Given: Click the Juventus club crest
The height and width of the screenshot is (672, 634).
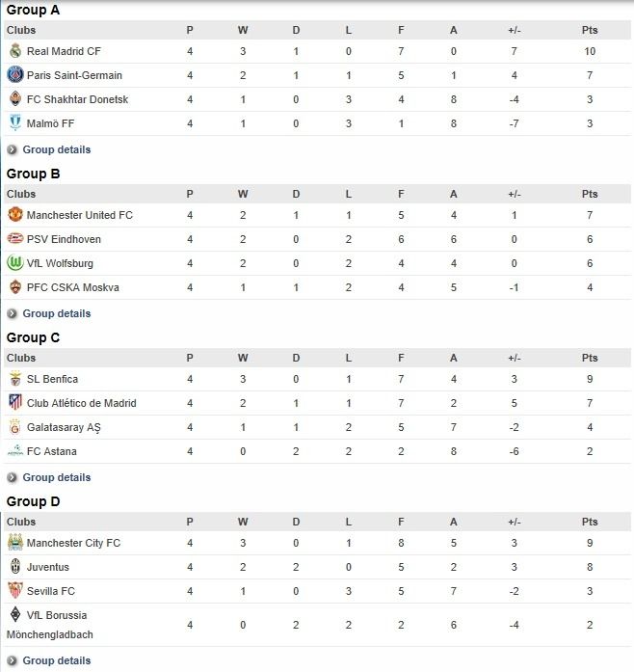Looking at the screenshot, I should pyautogui.click(x=15, y=566).
